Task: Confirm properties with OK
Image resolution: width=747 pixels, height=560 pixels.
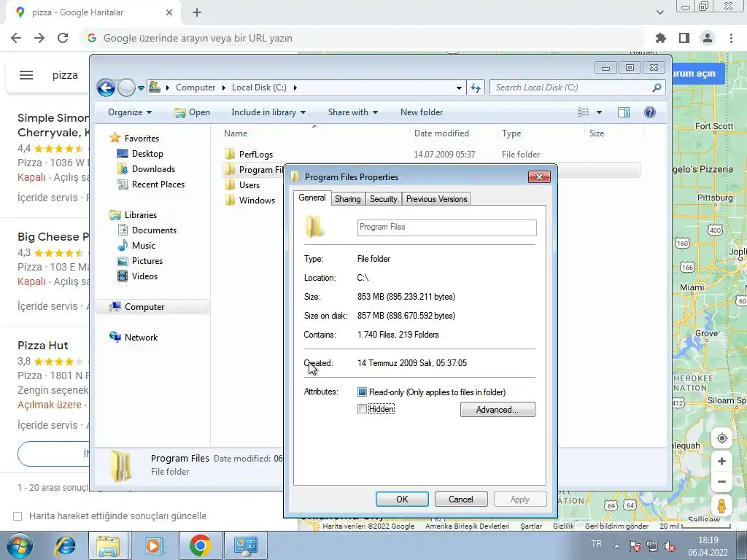Action: (x=402, y=499)
